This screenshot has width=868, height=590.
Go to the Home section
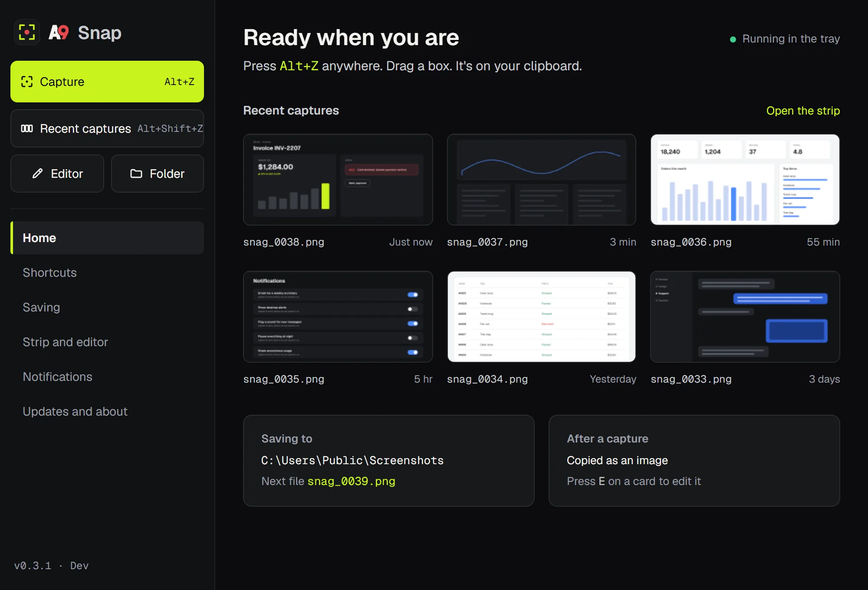tap(107, 238)
